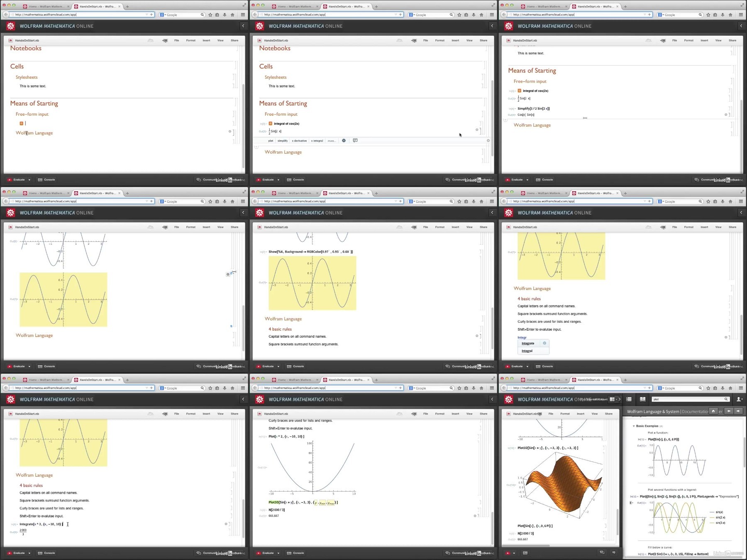This screenshot has width=747, height=560.
Task: Click info icon next to Integrate autocomplete suggestion
Action: point(544,343)
